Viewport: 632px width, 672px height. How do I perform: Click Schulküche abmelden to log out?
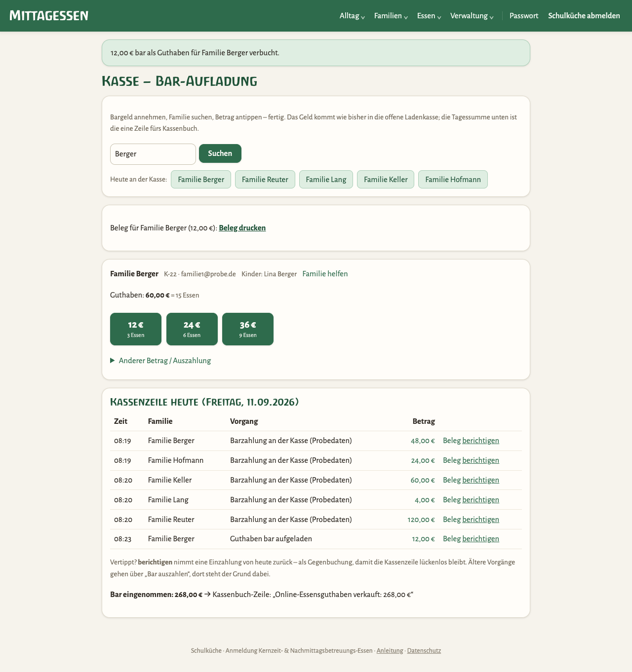[x=584, y=16]
